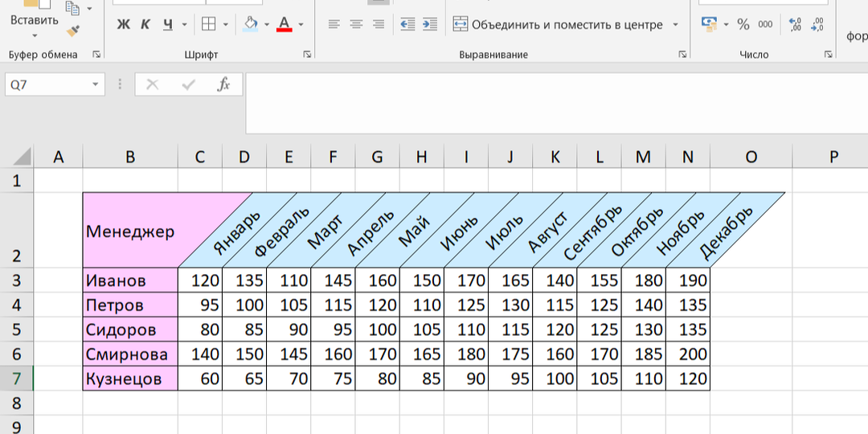This screenshot has width=868, height=434.
Task: Open borders dropdown arrow
Action: tap(225, 24)
